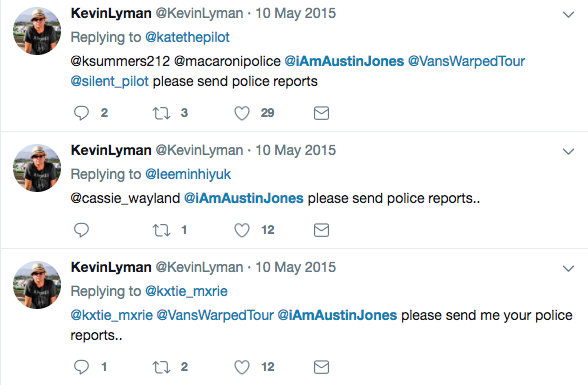Retweet the tweet with 3 retweets

[x=161, y=113]
